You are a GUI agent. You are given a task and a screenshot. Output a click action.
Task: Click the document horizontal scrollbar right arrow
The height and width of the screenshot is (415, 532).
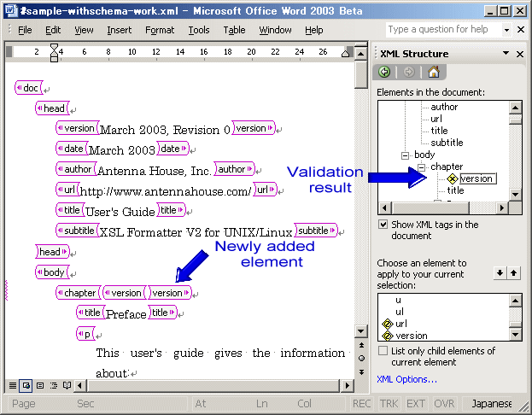click(347, 385)
